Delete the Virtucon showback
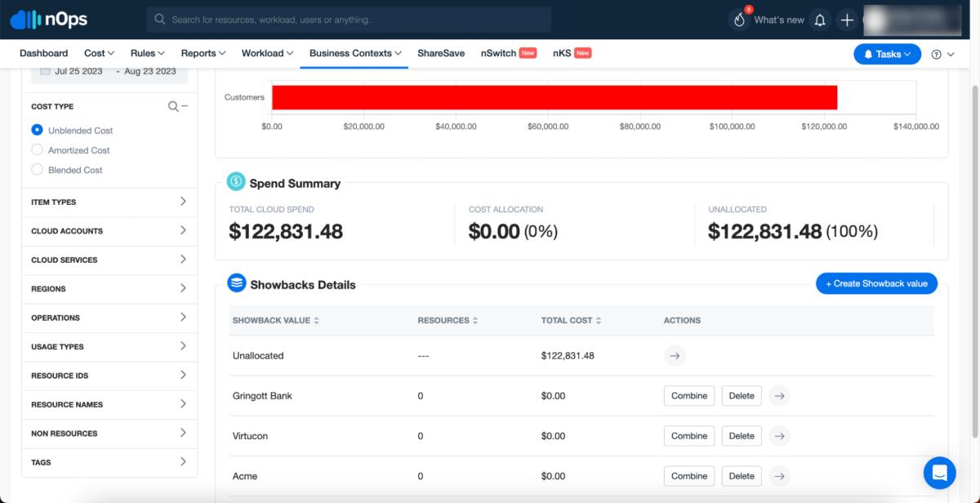 pos(742,436)
